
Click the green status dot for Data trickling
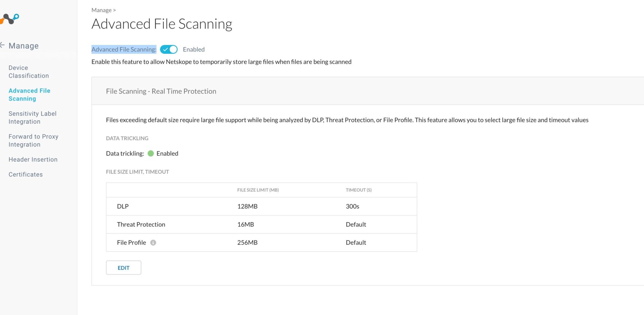pyautogui.click(x=151, y=153)
